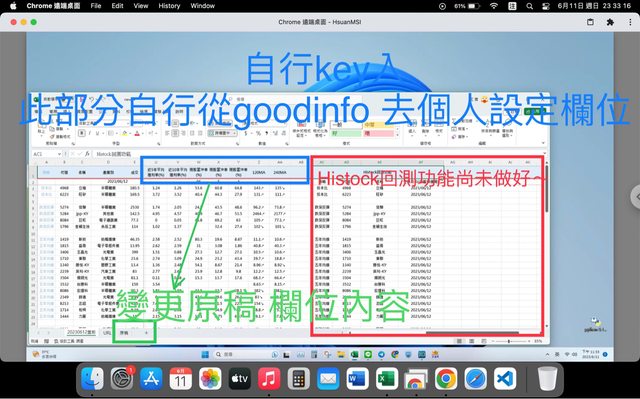Open the History menu in the menu bar
Viewport: 640px width, 399px height.
(169, 6)
